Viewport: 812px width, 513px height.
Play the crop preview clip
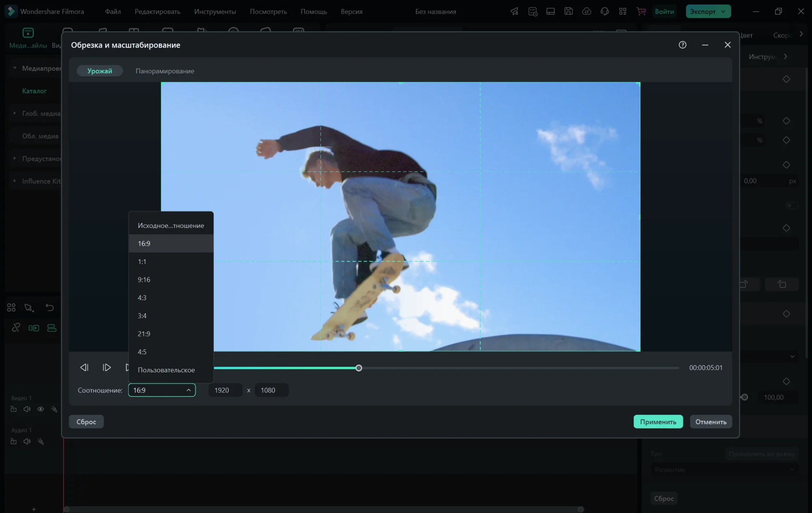107,368
